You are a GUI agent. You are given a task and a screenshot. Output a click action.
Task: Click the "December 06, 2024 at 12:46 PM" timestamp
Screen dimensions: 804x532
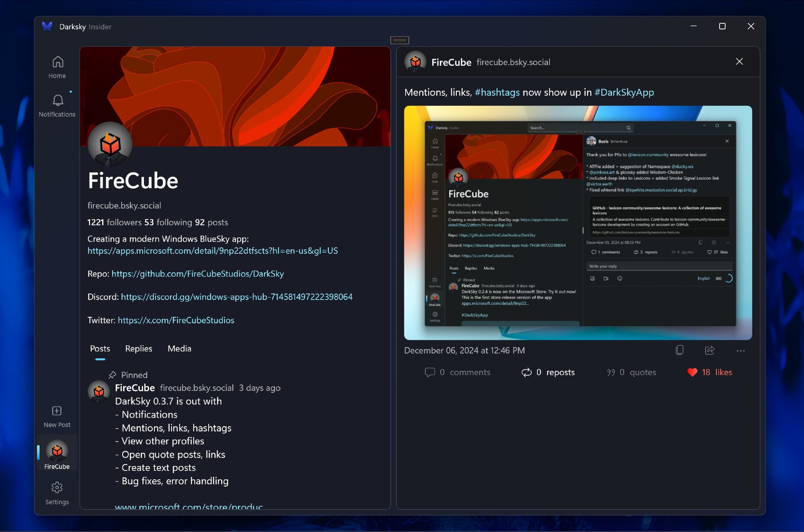464,350
